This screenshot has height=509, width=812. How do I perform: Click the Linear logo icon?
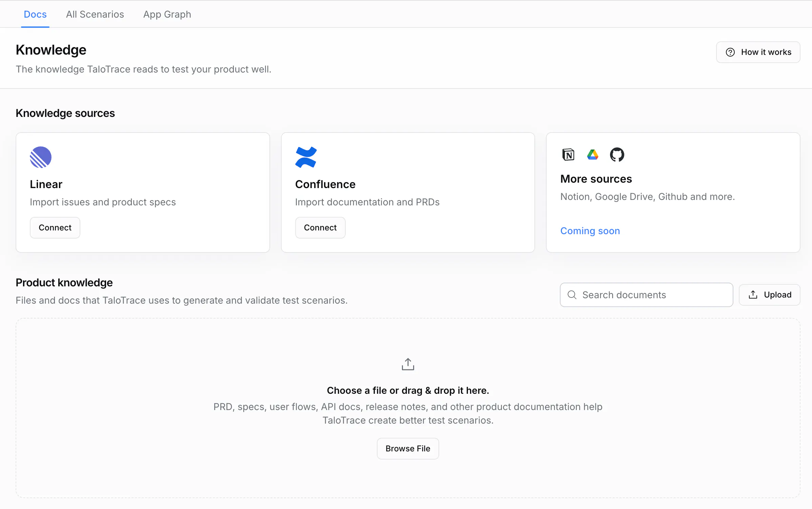coord(41,157)
